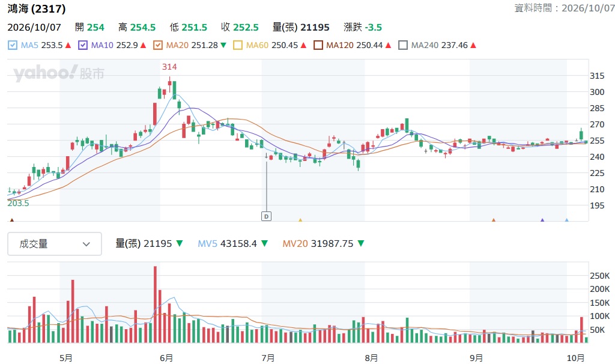Click the red up arrow beside MA5 253.5
The image size is (615, 364).
coord(68,46)
